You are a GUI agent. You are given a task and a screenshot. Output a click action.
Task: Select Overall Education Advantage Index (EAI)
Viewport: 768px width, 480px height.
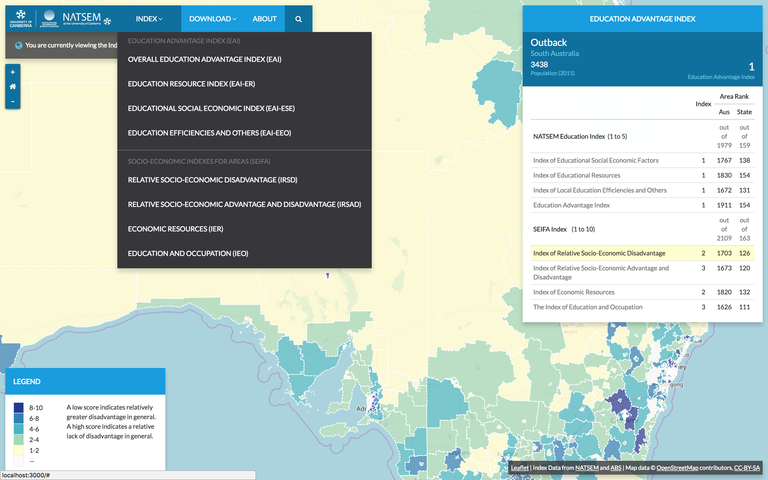(x=204, y=59)
